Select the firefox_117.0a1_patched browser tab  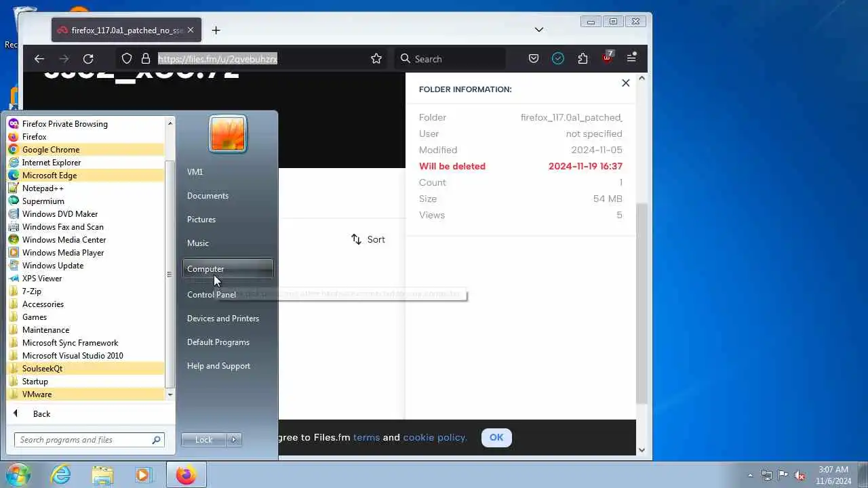pyautogui.click(x=126, y=30)
